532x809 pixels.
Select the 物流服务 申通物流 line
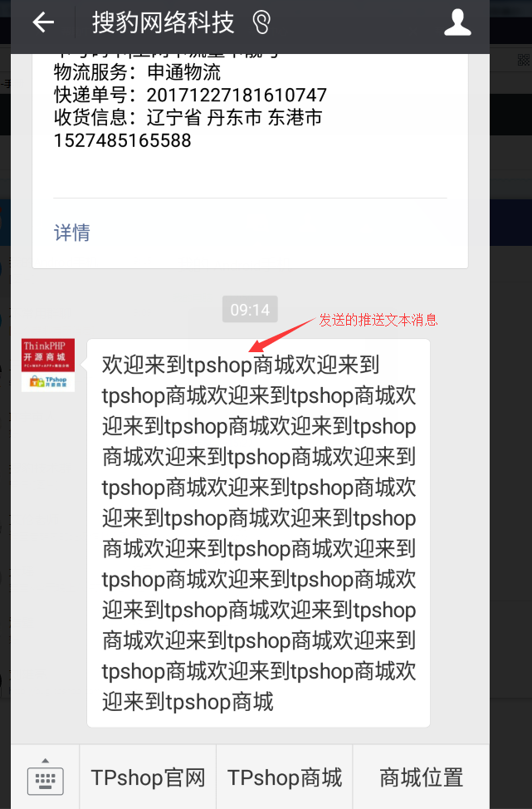137,72
